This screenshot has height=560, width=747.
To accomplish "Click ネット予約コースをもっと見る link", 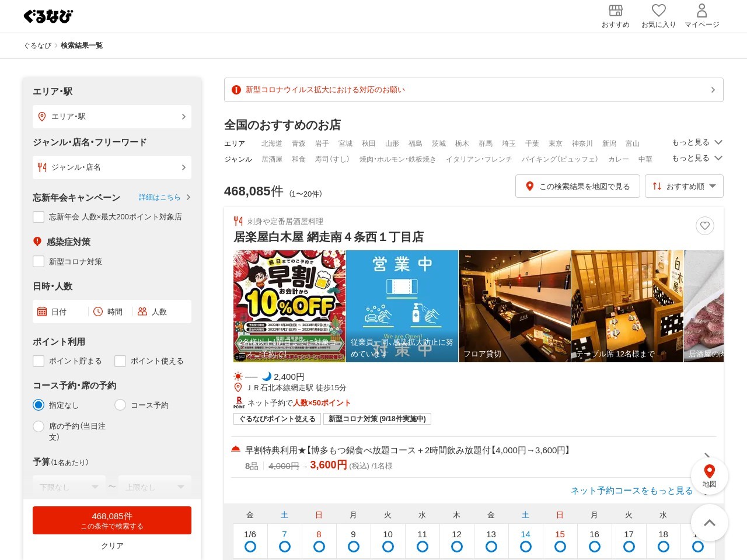I will pyautogui.click(x=632, y=491).
